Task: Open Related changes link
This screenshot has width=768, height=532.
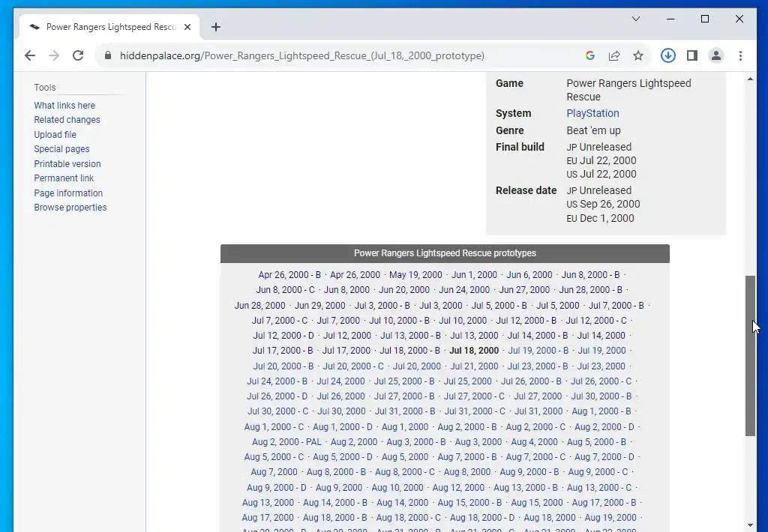Action: point(67,120)
